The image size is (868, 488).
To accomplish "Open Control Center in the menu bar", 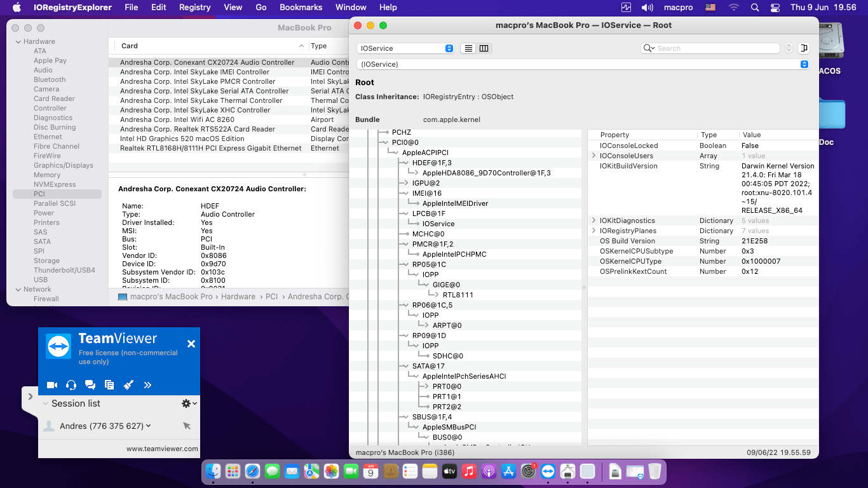I will [x=775, y=8].
